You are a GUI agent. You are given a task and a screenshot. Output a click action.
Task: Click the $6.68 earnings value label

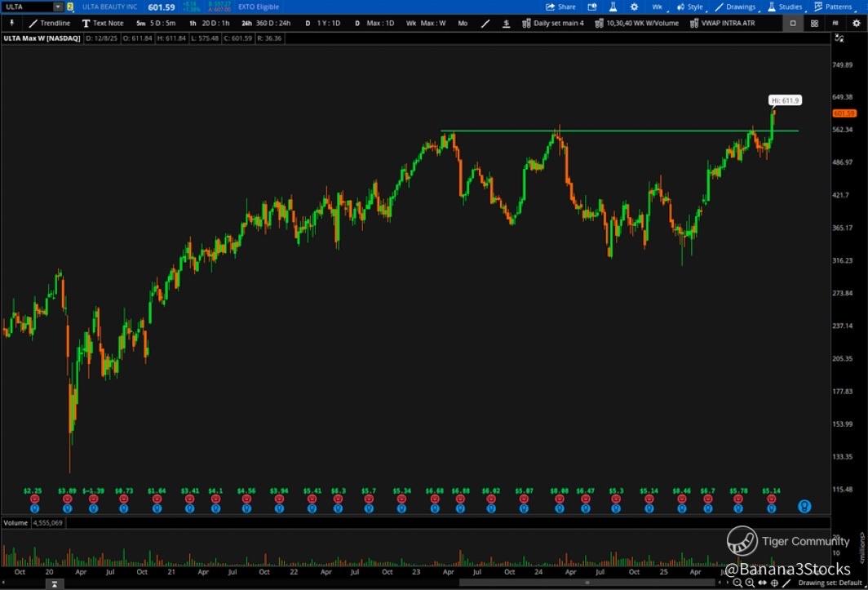(x=435, y=490)
